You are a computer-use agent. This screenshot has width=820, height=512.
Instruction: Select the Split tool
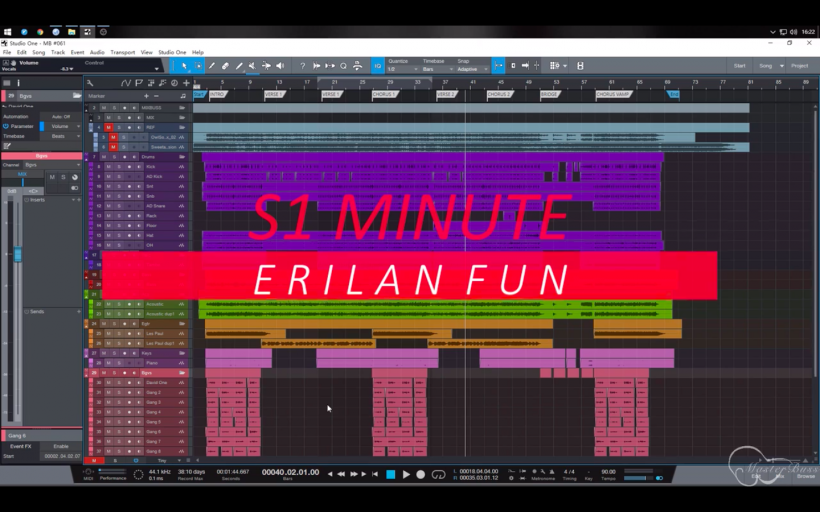pyautogui.click(x=212, y=66)
